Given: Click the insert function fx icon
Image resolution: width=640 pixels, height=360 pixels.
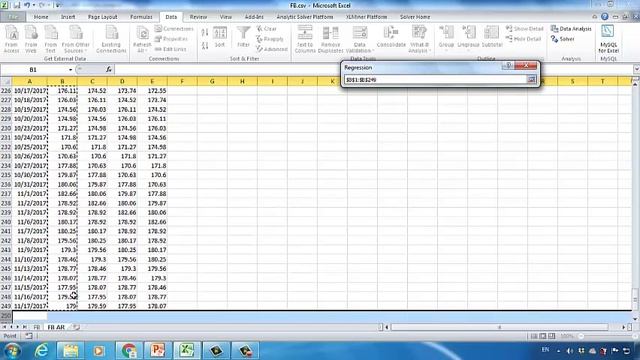Looking at the screenshot, I should coord(109,69).
